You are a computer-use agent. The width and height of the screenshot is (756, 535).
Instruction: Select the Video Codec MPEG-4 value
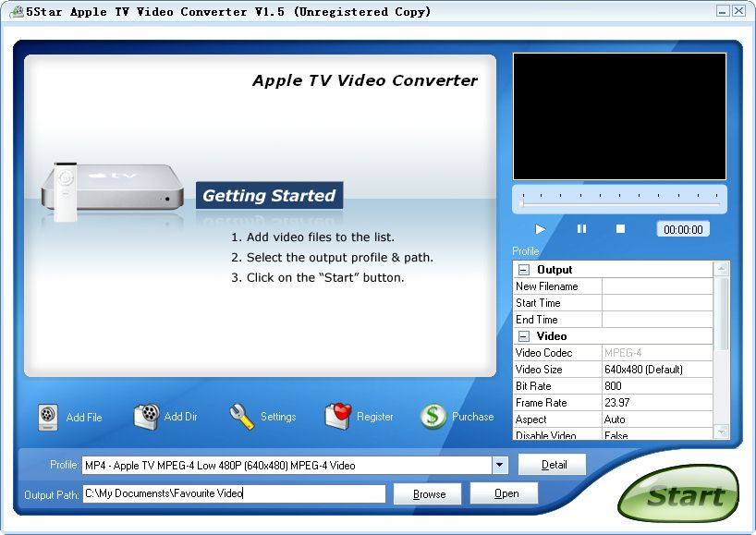tap(657, 353)
